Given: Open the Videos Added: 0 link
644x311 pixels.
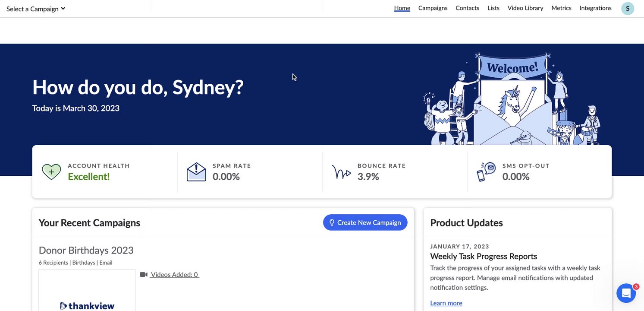Looking at the screenshot, I should [174, 275].
